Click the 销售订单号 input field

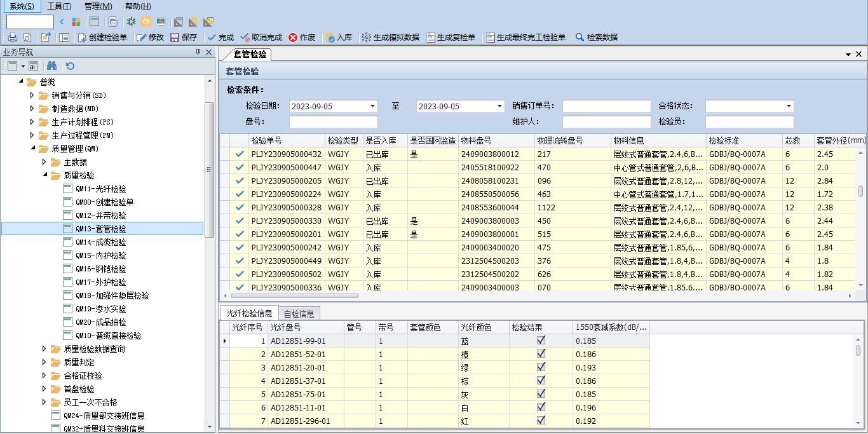606,106
